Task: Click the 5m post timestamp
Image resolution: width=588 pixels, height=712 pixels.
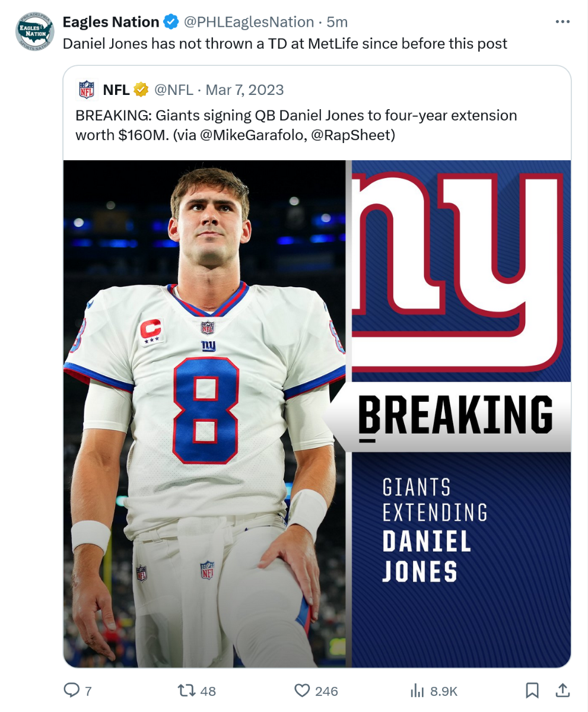Action: (337, 23)
